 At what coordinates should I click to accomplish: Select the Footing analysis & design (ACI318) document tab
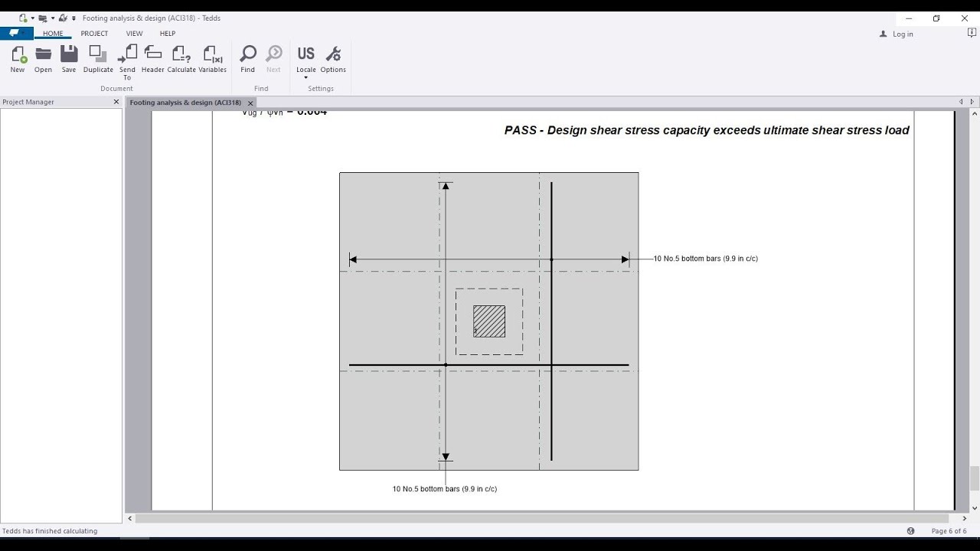pyautogui.click(x=185, y=103)
